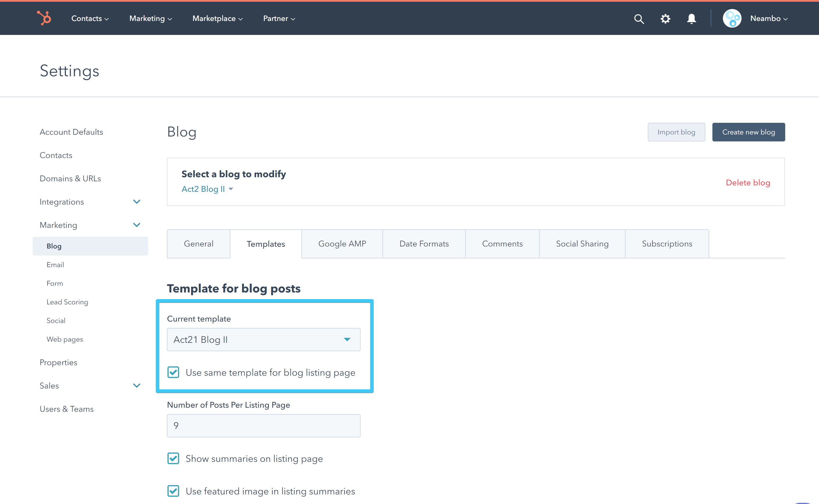Screen dimensions: 819x504
Task: Click the HubSpot sprocket logo
Action: pos(44,18)
